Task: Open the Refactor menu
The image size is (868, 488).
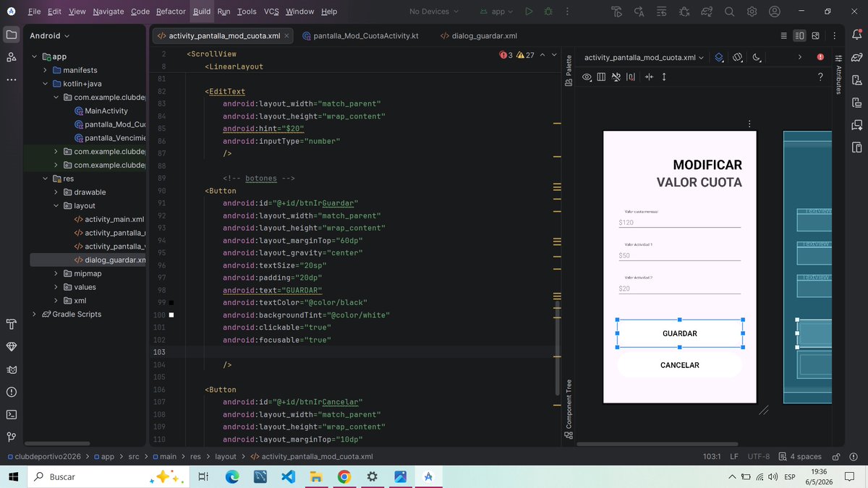Action: click(171, 12)
